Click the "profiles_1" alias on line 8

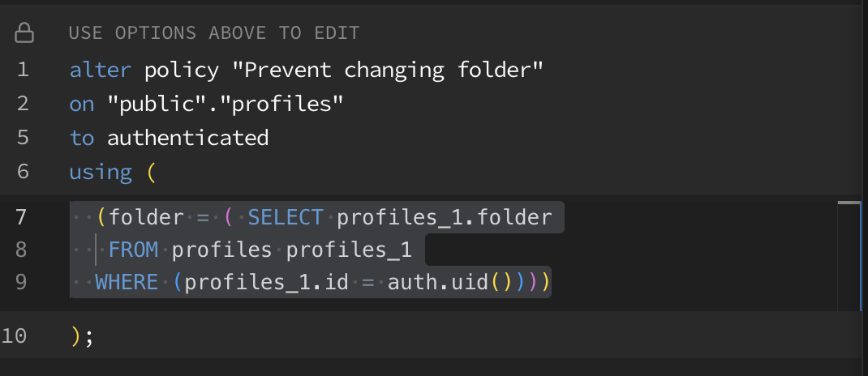coord(349,250)
